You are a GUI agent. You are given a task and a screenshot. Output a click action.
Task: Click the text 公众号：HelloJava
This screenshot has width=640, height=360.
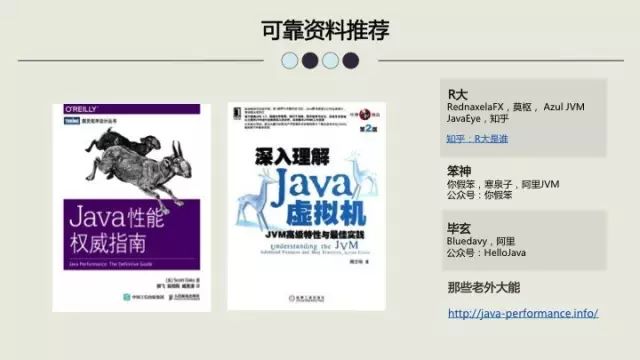click(x=486, y=253)
